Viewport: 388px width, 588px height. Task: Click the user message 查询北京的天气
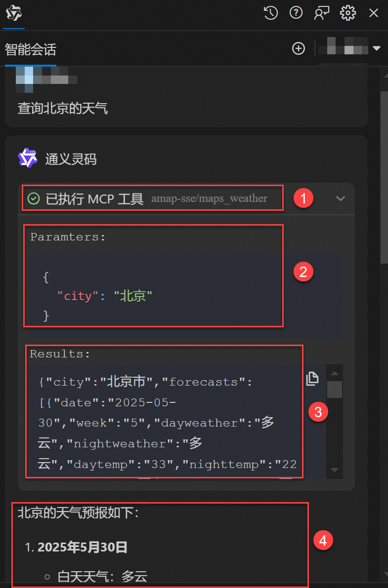pyautogui.click(x=63, y=109)
